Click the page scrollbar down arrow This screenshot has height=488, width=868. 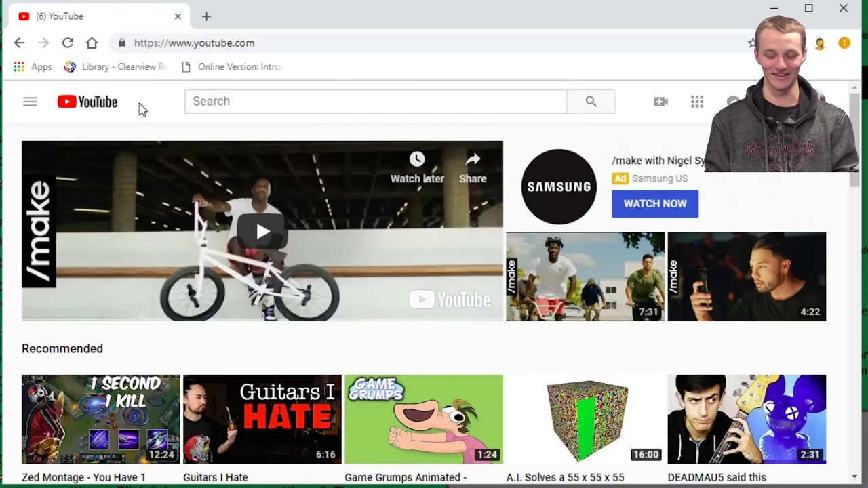[854, 477]
